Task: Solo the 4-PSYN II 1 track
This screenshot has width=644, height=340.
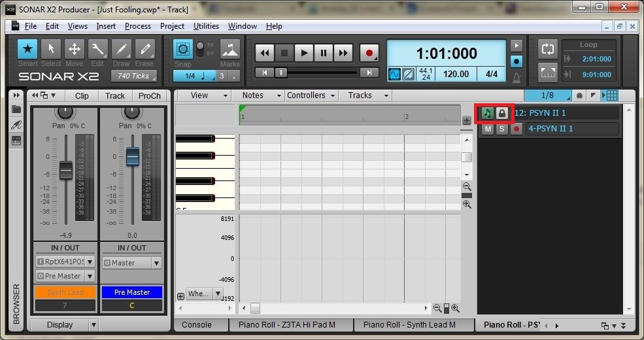Action: point(501,129)
